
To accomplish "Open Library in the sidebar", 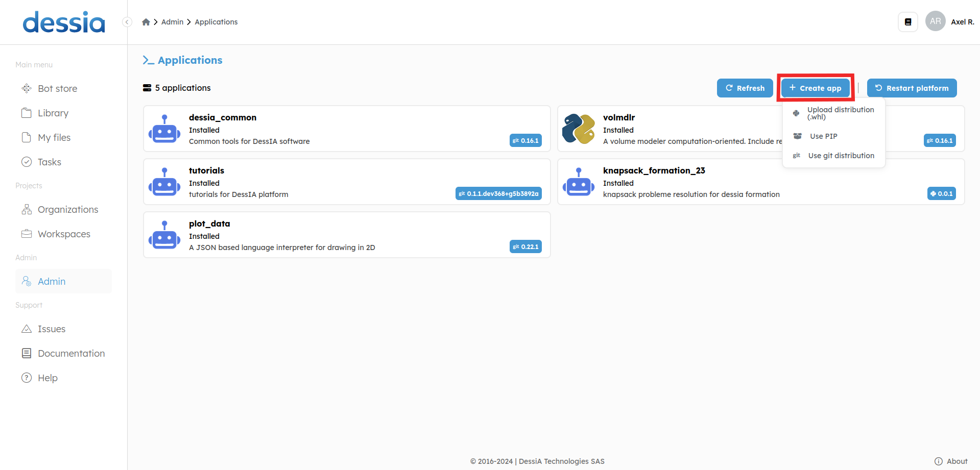I will 63,113.
